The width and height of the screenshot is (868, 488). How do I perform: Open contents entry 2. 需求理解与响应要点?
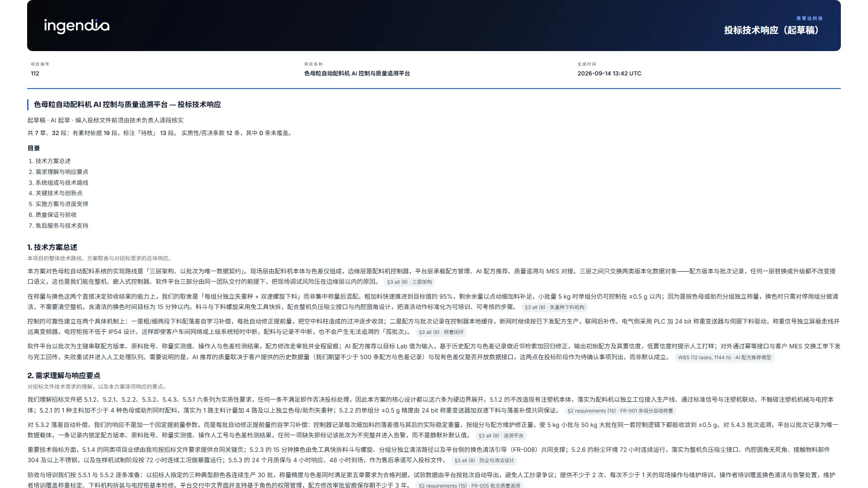[58, 172]
